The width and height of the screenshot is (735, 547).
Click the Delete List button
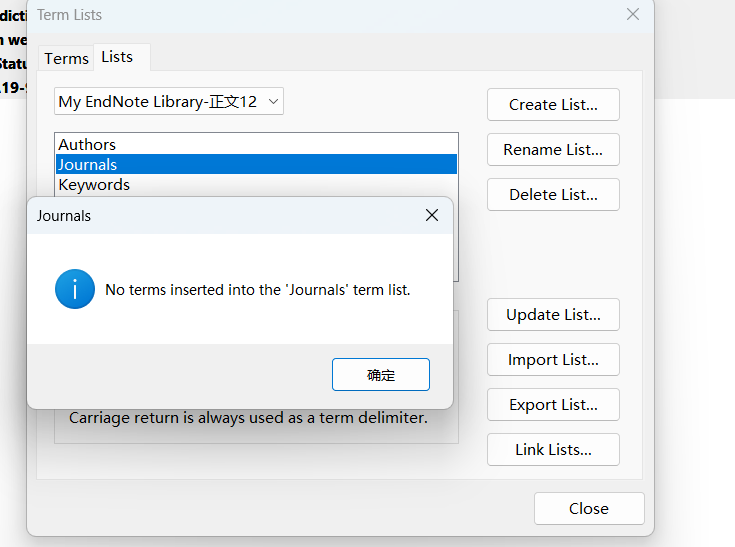[553, 195]
